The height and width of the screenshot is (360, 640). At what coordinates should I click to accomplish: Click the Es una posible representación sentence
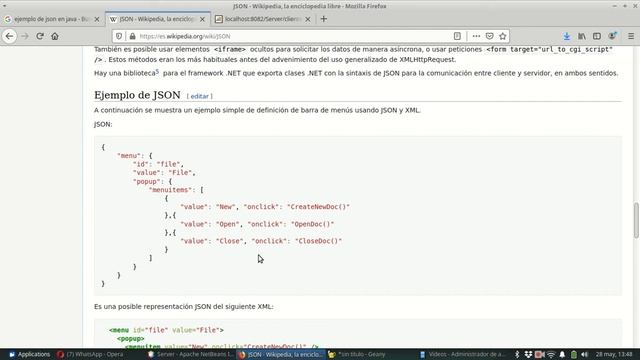184,307
